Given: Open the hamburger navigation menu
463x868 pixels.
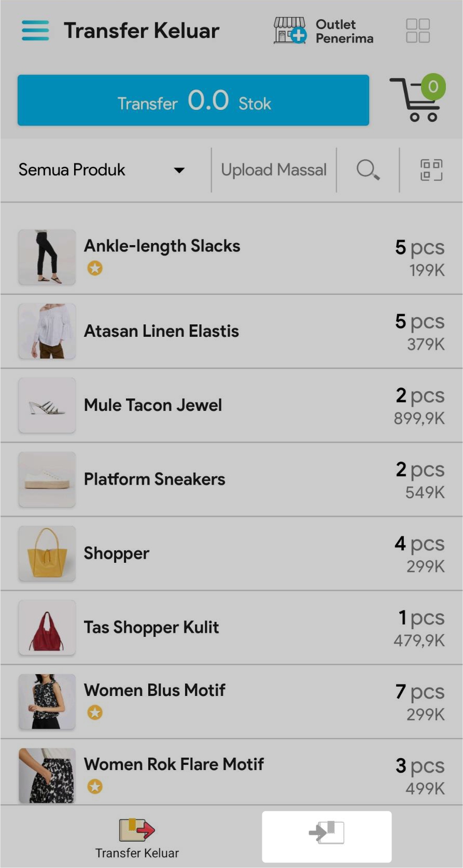Looking at the screenshot, I should 35,31.
